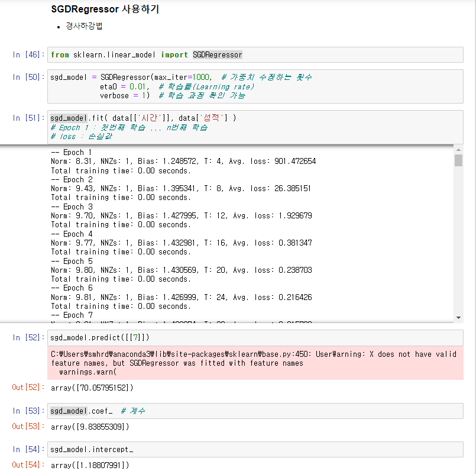Viewport: 476px width, 474px height.
Task: Click the 'Avg. loss: 0.216426' line
Action: (182, 297)
